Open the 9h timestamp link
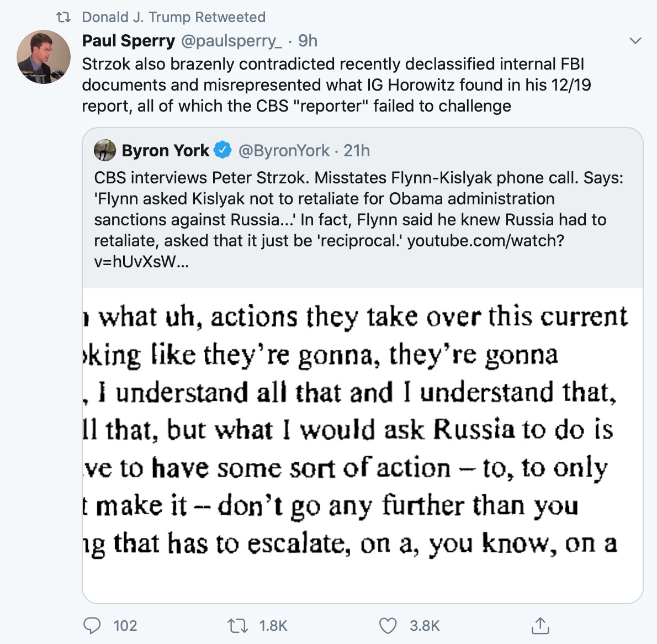Image resolution: width=657 pixels, height=644 pixels. click(x=308, y=40)
